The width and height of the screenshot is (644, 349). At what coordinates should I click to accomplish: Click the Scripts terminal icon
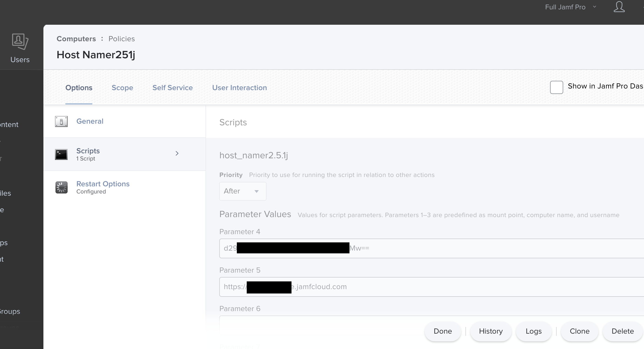coord(61,154)
